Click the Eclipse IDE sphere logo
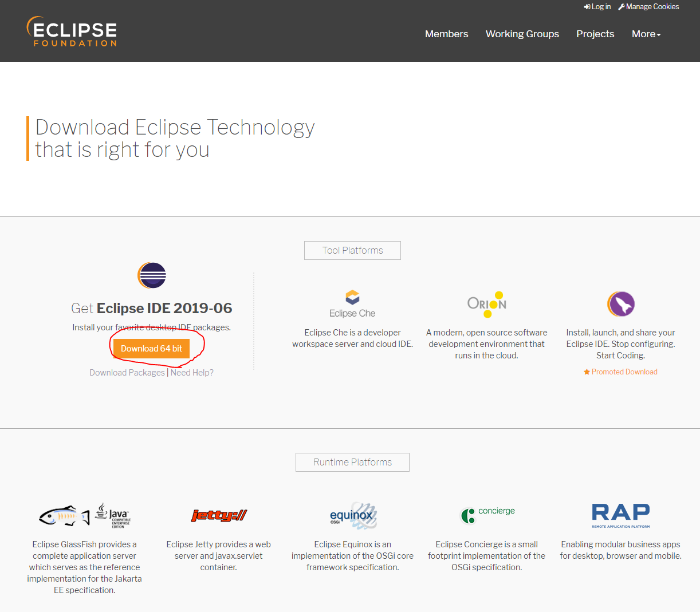Image resolution: width=700 pixels, height=612 pixels. (x=152, y=275)
